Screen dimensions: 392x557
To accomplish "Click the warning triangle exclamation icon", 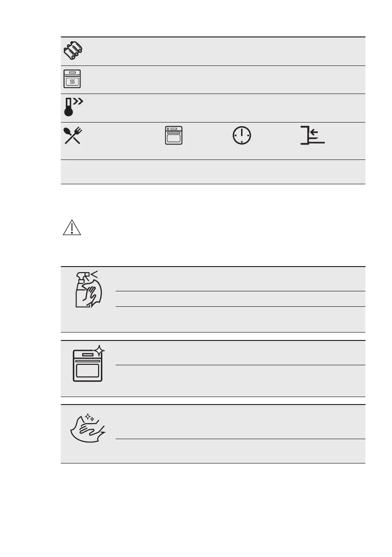I will click(72, 227).
